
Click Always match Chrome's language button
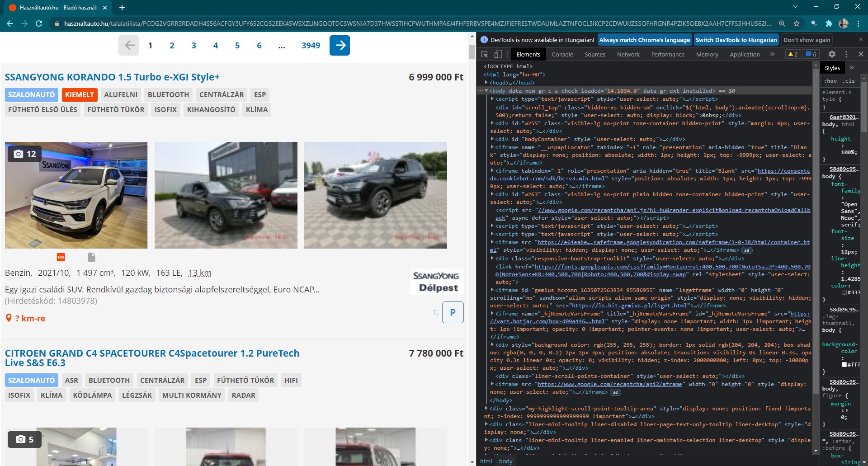(644, 40)
